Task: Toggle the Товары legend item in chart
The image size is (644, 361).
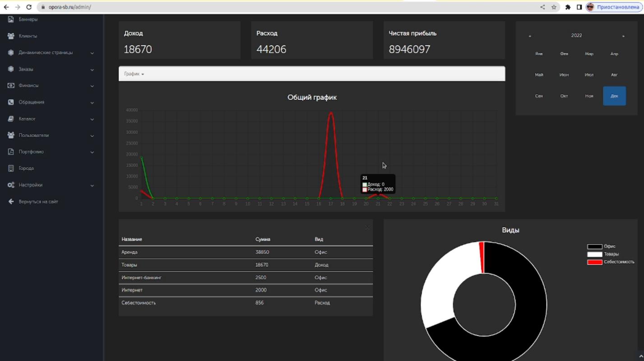Action: 611,254
